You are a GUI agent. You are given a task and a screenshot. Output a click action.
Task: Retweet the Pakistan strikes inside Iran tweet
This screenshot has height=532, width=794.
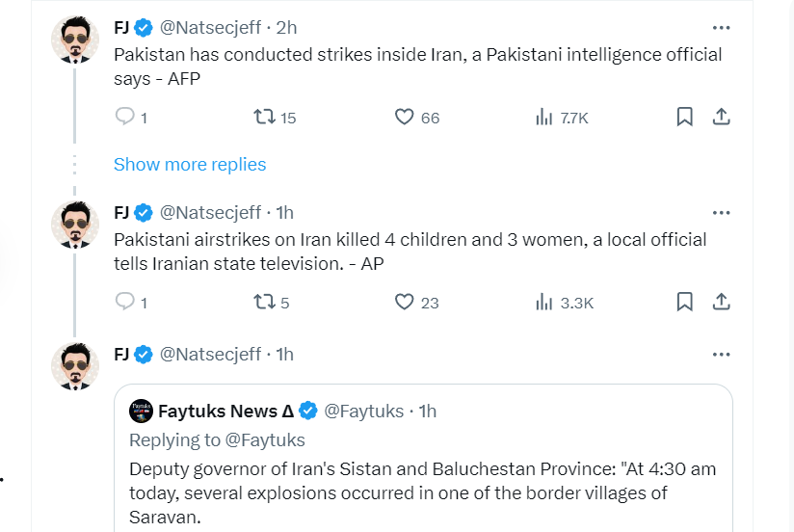coord(263,118)
